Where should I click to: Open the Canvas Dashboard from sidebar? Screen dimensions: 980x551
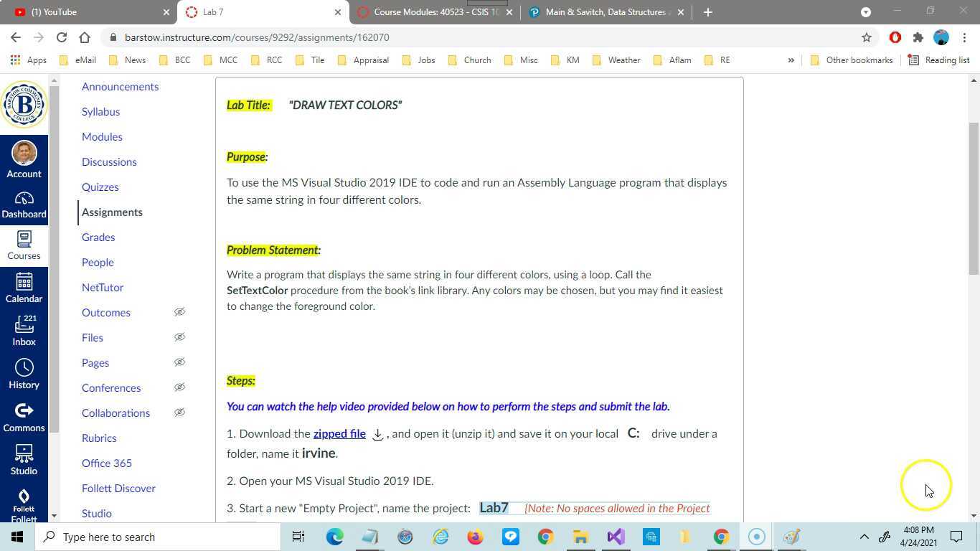point(24,204)
